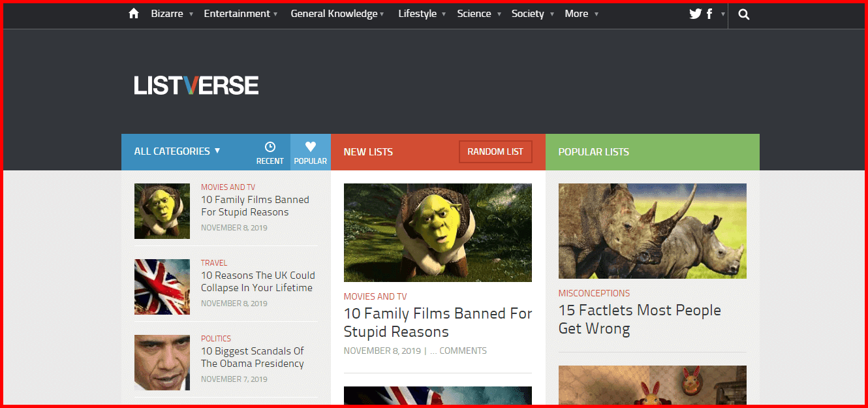Click the rhinos image in Popular Lists

coord(653,231)
